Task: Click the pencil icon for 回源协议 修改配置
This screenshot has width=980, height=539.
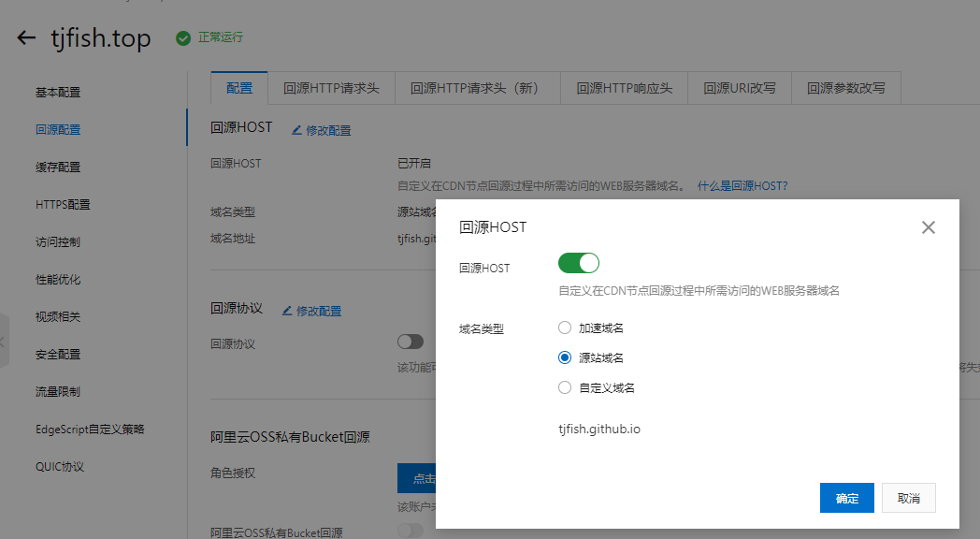Action: pos(287,311)
